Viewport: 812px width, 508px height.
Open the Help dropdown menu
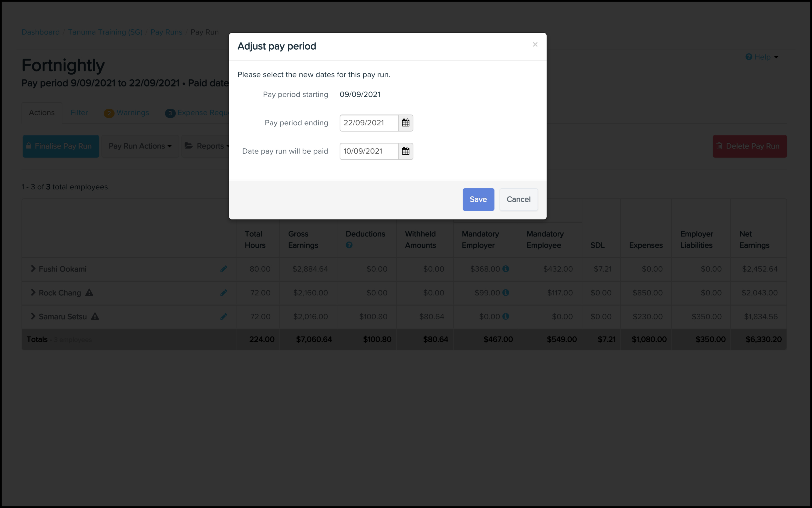tap(762, 57)
